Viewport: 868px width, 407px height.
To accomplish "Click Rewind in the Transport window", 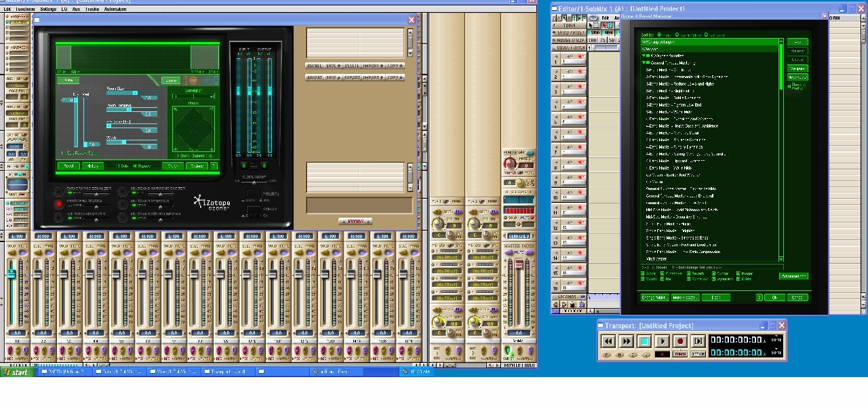I will point(608,341).
